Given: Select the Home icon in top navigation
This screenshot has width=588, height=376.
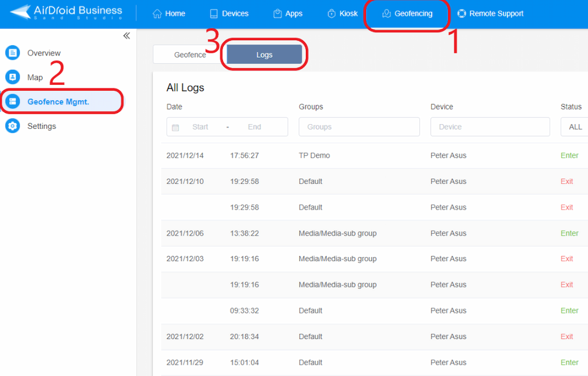Looking at the screenshot, I should 157,13.
